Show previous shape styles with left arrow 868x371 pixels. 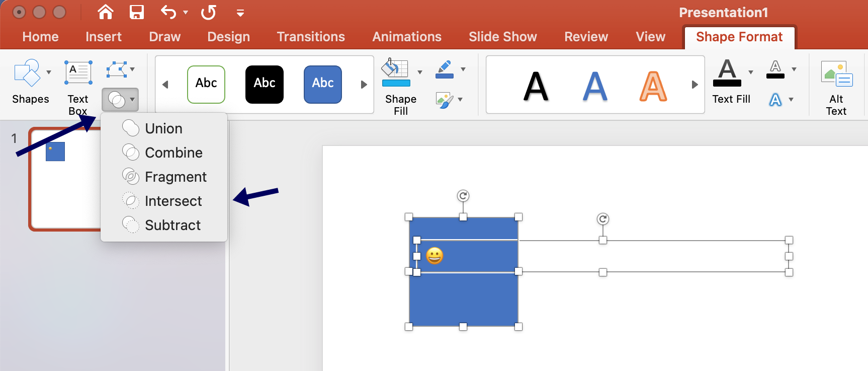(165, 85)
